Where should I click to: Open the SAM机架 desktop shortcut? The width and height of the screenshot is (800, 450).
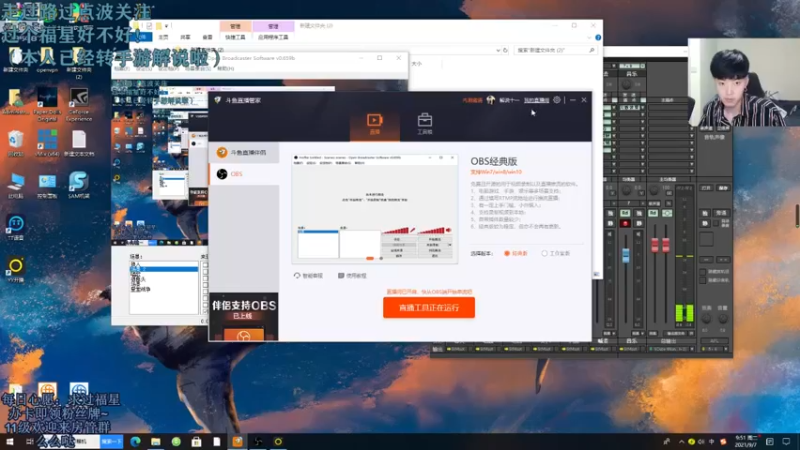pos(79,185)
